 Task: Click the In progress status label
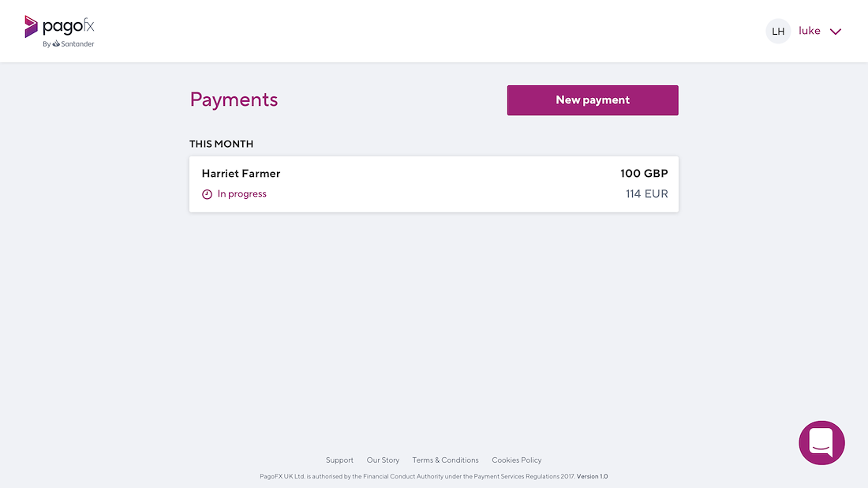coord(242,194)
